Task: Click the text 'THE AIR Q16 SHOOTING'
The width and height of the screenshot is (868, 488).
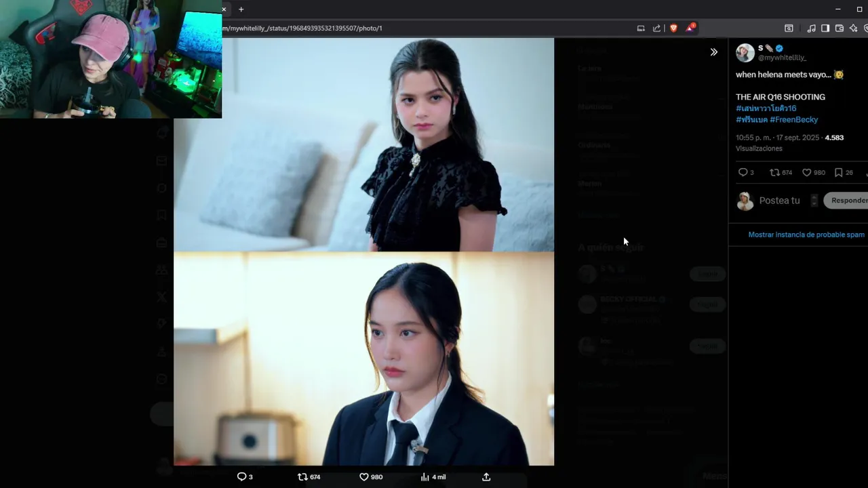Action: tap(781, 97)
